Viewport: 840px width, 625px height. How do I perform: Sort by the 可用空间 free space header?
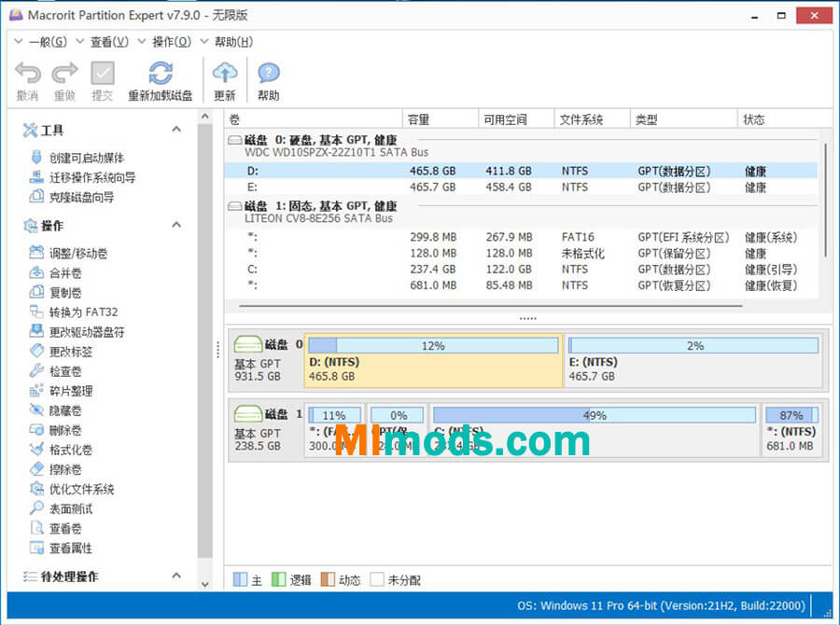click(x=516, y=119)
